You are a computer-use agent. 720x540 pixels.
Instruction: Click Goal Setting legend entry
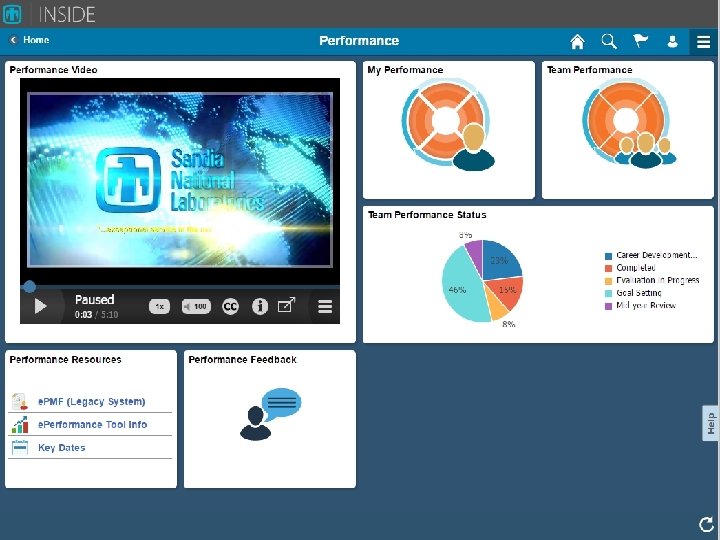(x=633, y=293)
